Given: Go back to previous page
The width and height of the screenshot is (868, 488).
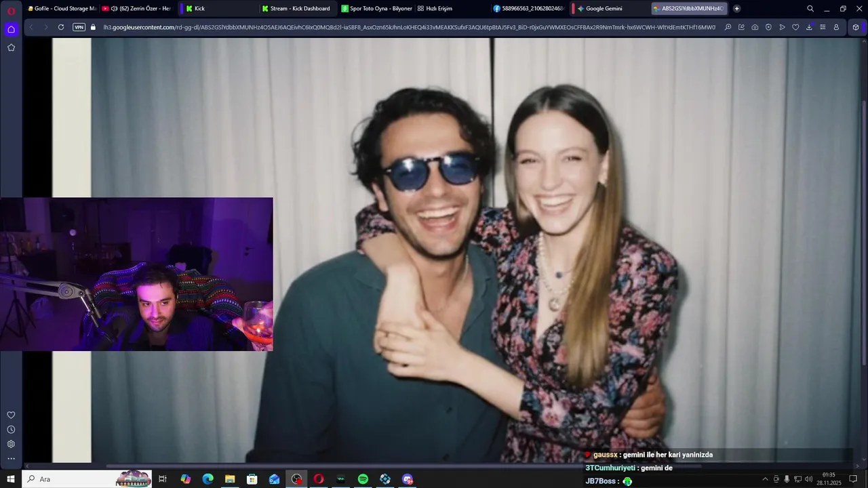Looking at the screenshot, I should tap(31, 27).
